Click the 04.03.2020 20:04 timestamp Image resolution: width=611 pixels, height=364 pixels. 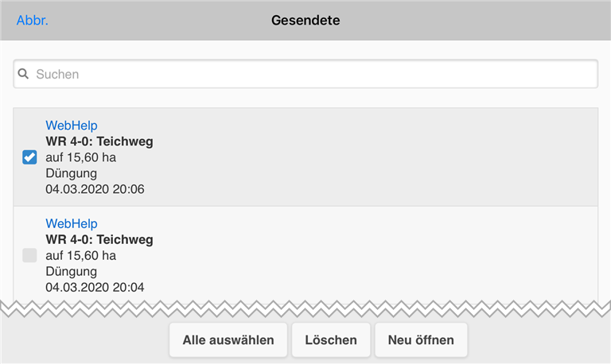tap(95, 287)
